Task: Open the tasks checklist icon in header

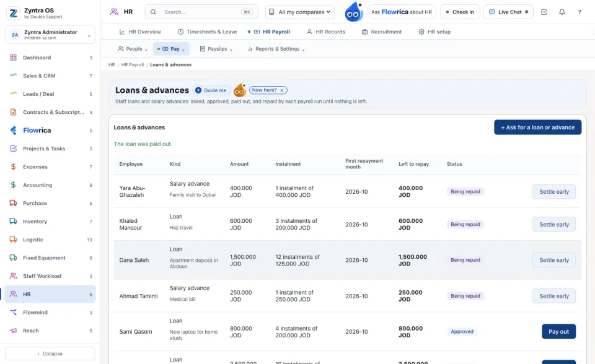Action: [544, 12]
